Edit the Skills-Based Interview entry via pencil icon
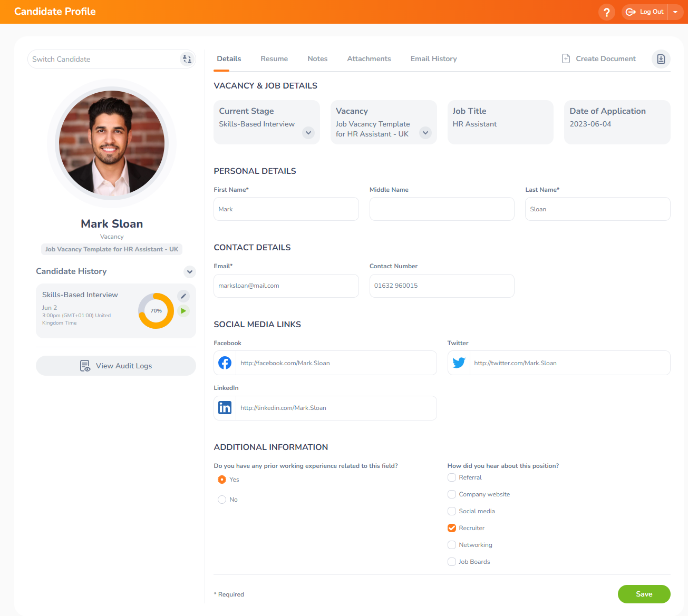Screen dimensions: 688x616 pos(183,296)
